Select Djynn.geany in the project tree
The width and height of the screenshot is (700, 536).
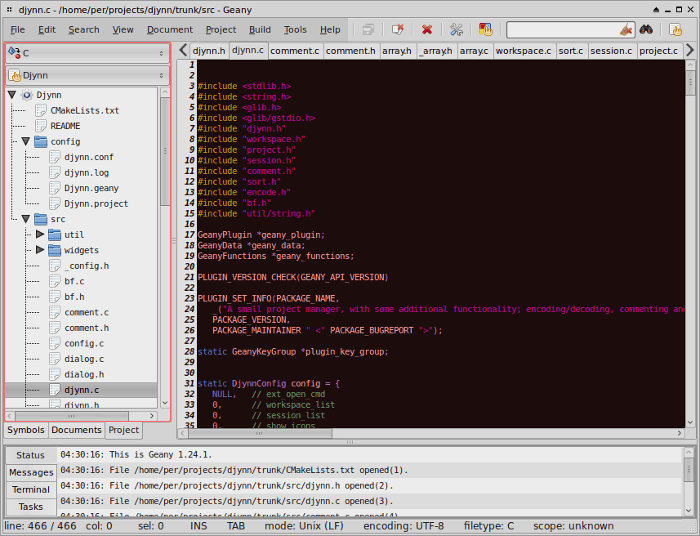coord(92,188)
